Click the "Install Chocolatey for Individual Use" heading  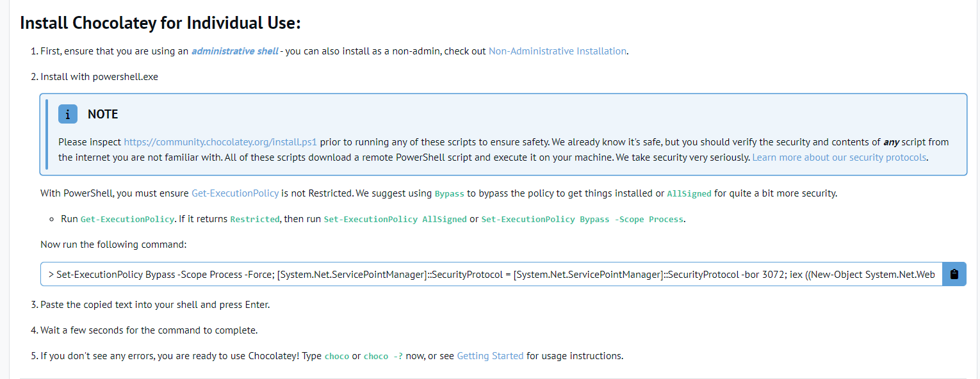160,24
